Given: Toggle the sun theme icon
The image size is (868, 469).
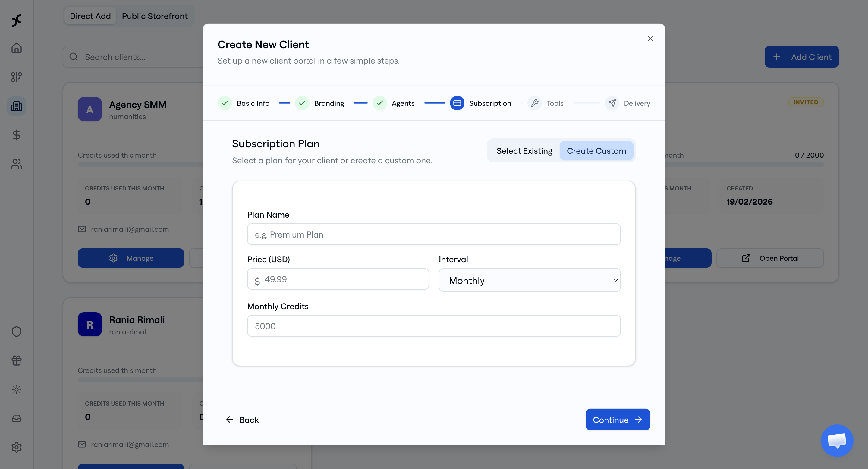Looking at the screenshot, I should pos(17,389).
